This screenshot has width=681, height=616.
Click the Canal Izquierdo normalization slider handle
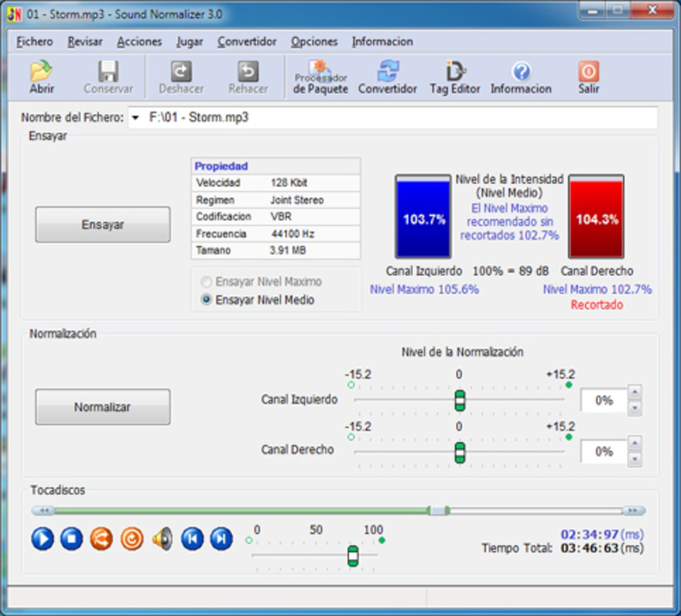pos(460,400)
